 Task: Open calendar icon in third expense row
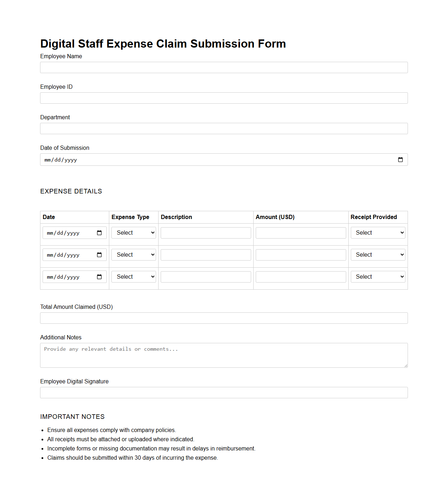point(99,277)
